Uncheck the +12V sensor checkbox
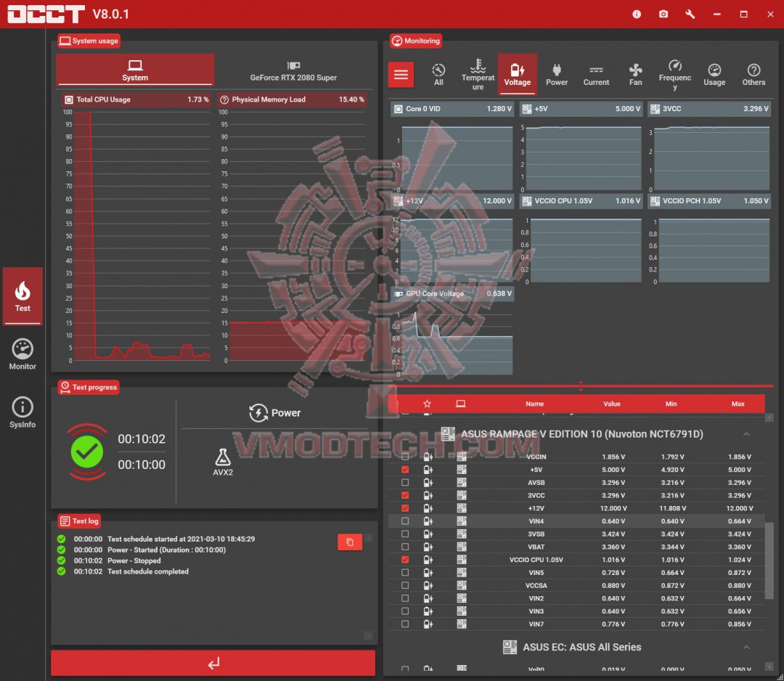Image resolution: width=784 pixels, height=681 pixels. click(405, 508)
